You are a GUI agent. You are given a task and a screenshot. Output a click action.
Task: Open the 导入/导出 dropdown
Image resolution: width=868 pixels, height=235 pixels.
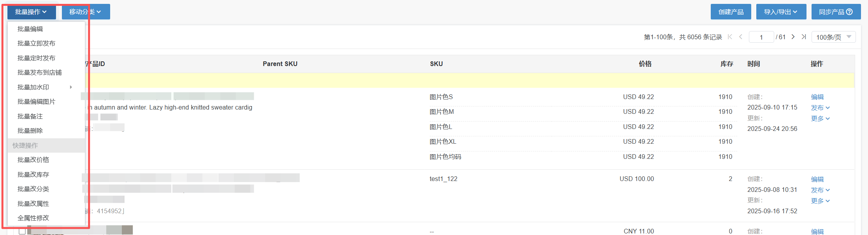click(780, 12)
